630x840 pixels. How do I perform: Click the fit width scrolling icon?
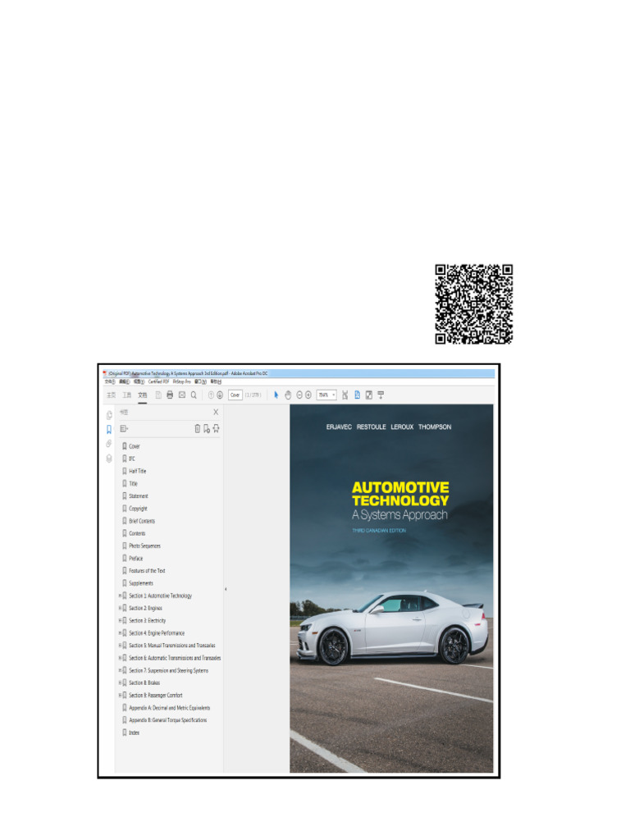coord(345,395)
